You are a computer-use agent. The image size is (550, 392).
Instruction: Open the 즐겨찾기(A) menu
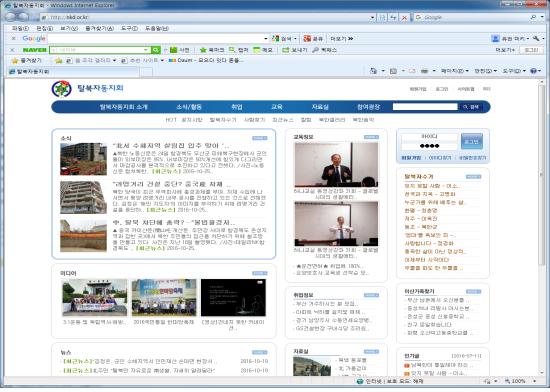point(99,28)
